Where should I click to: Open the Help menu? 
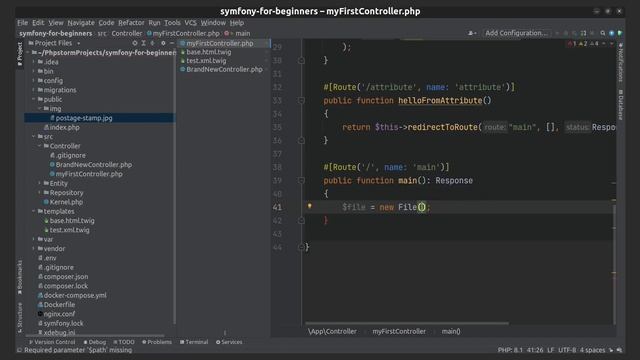(x=237, y=23)
